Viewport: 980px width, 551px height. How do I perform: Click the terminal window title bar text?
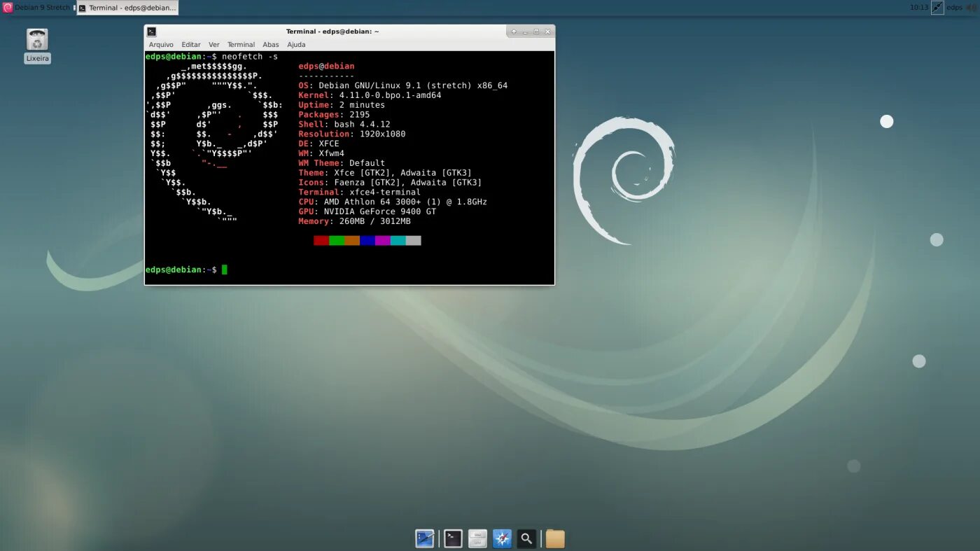(x=332, y=32)
